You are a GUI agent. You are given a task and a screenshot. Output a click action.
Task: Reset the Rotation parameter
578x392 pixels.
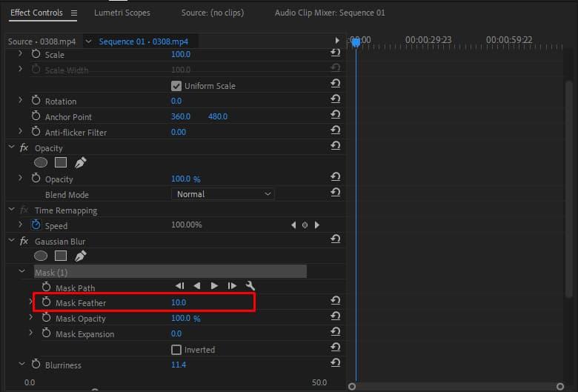pyautogui.click(x=336, y=99)
